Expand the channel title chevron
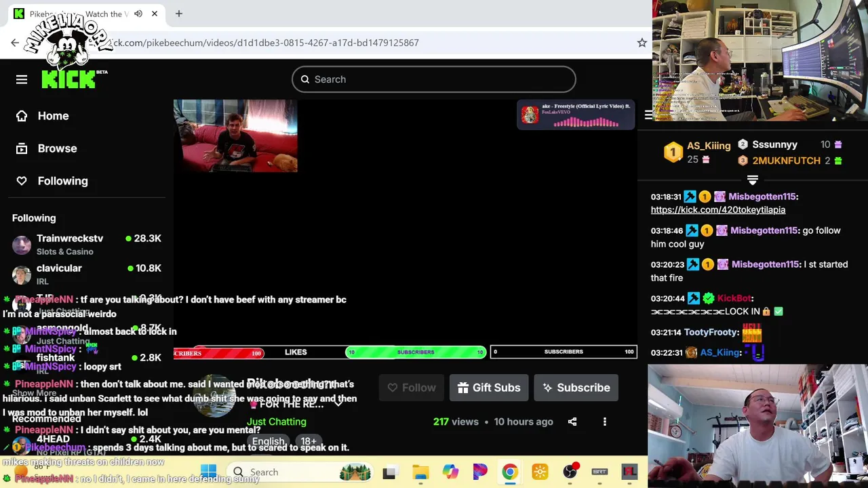The image size is (868, 488). [338, 404]
